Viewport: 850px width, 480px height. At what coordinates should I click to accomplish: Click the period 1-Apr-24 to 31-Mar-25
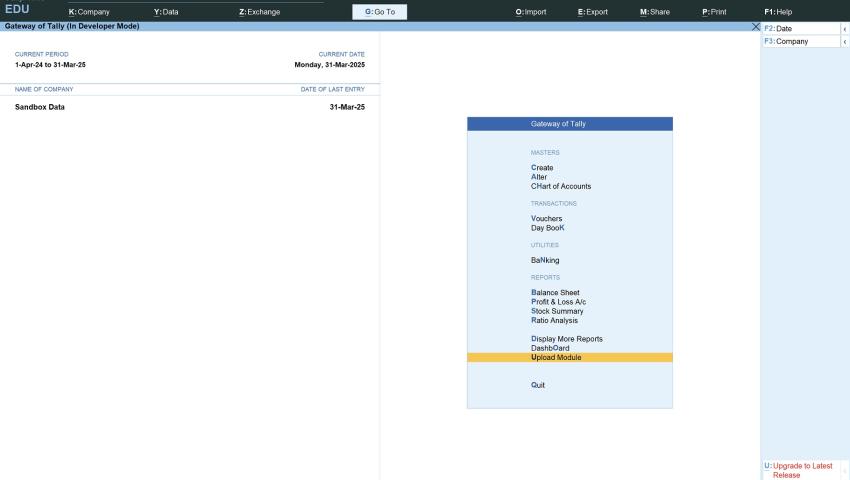(50, 65)
